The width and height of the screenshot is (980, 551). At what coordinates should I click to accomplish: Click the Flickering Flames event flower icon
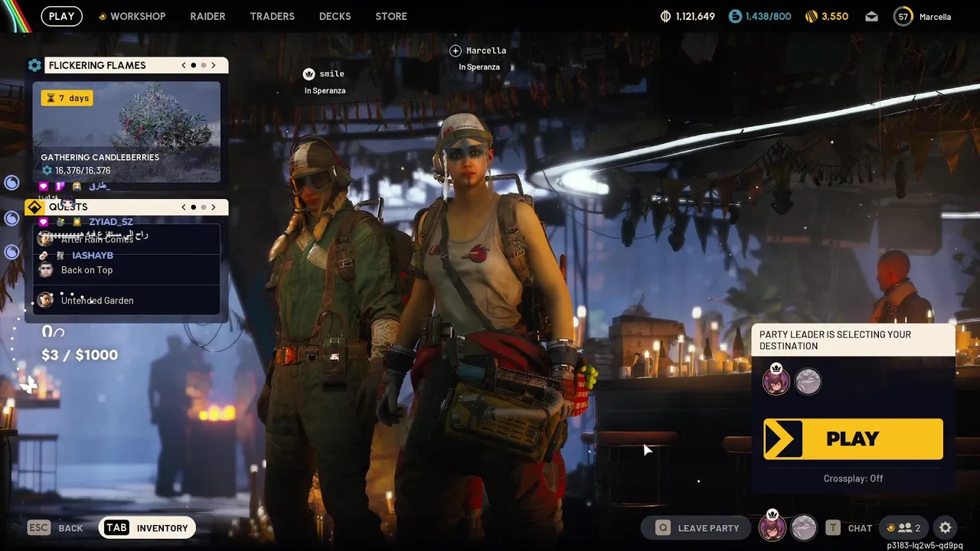click(34, 65)
